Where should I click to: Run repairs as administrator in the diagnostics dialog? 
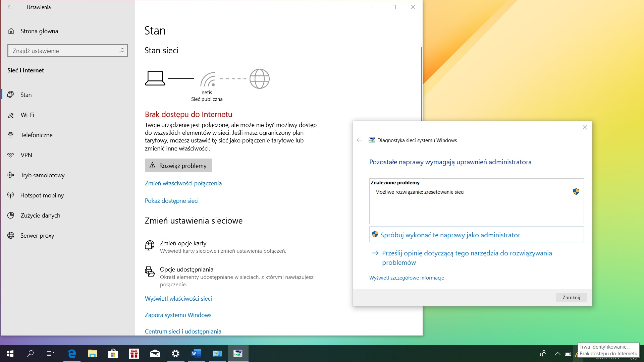(450, 235)
